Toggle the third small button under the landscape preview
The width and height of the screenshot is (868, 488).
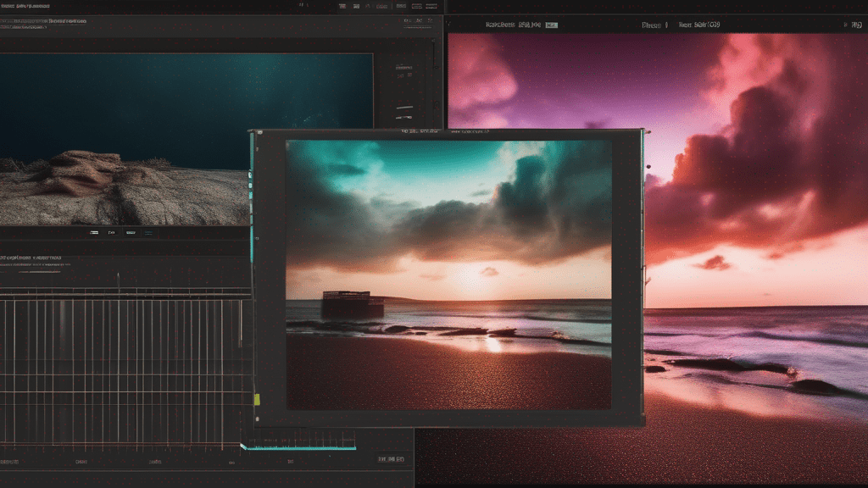pos(130,232)
